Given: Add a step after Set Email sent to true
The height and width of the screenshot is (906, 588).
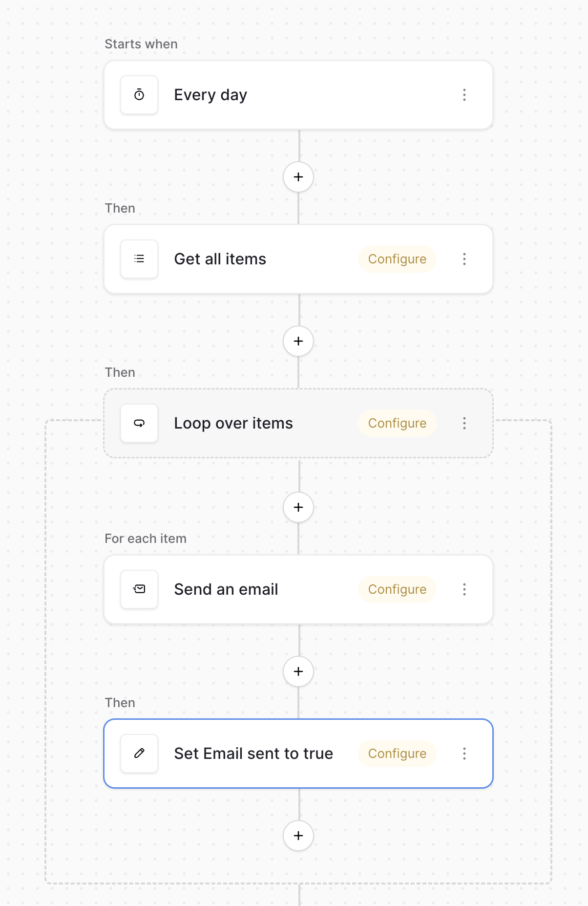Looking at the screenshot, I should 298,836.
